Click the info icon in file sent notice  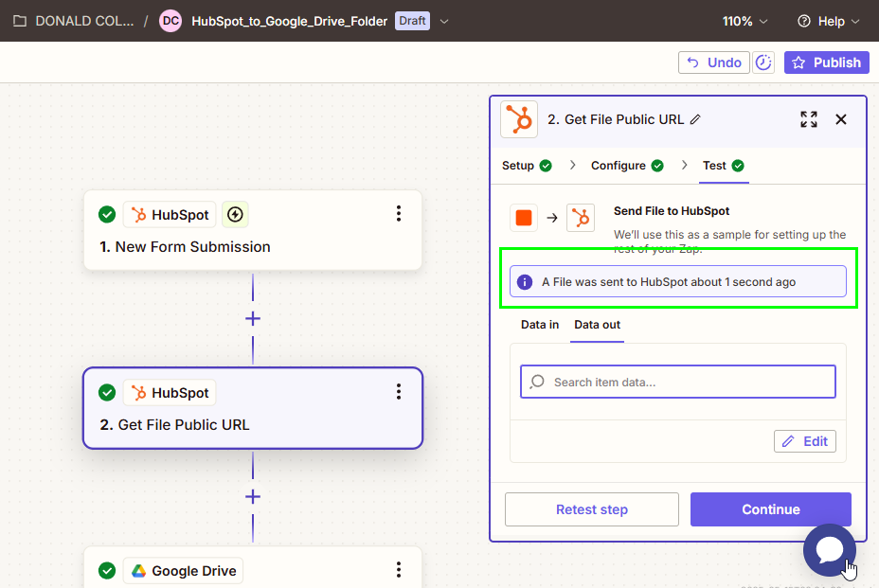[525, 282]
